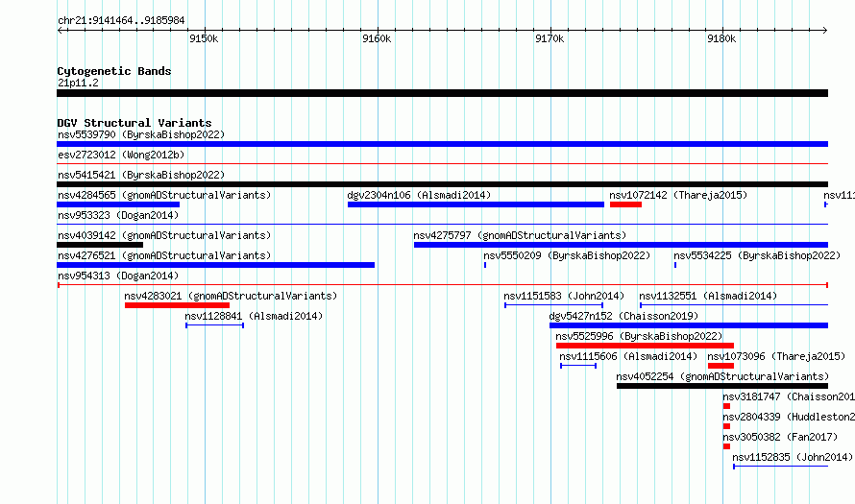Click the blue bracket feature of nsv1128841

pyautogui.click(x=215, y=325)
